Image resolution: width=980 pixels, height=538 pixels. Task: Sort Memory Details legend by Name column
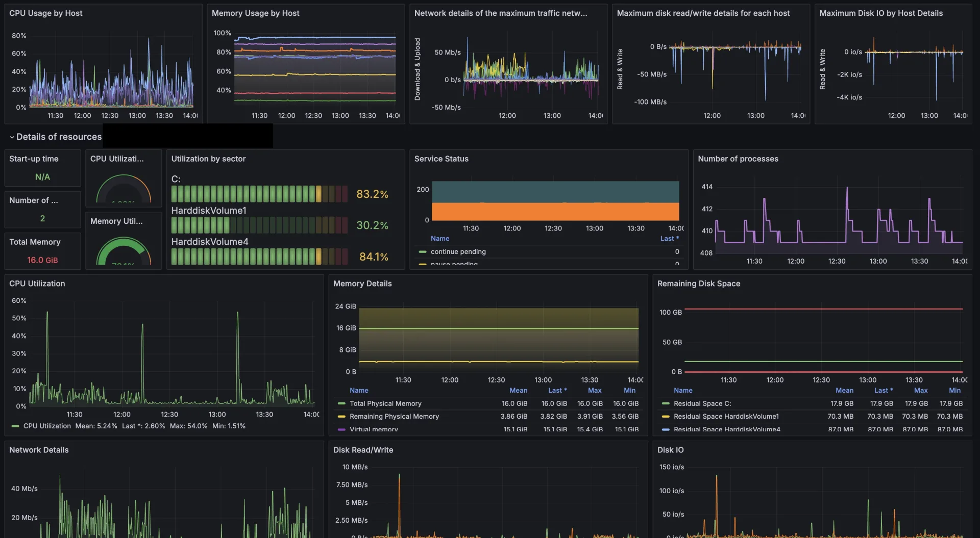tap(359, 390)
